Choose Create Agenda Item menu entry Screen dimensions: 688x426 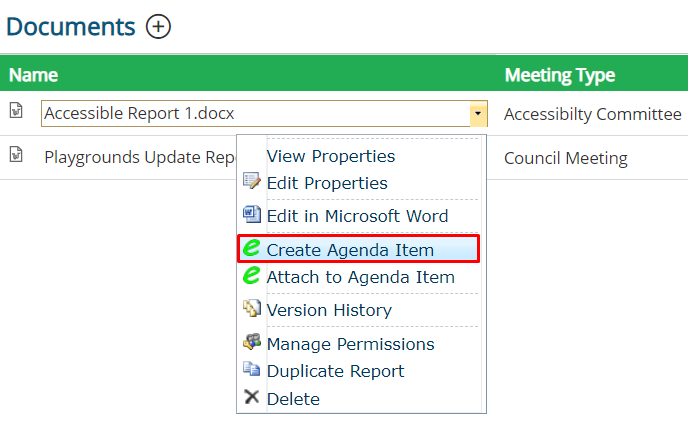click(358, 249)
